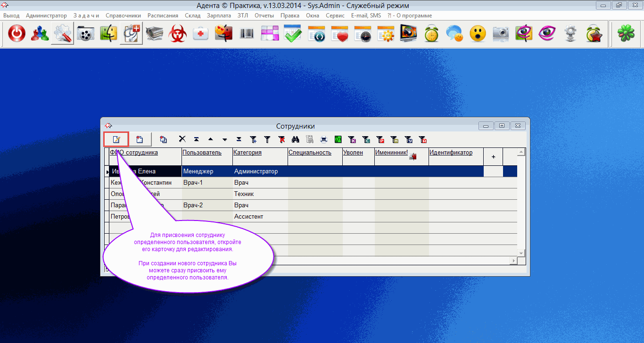Viewport: 644px width, 343px height.
Task: Click the add new employee button
Action: click(140, 139)
